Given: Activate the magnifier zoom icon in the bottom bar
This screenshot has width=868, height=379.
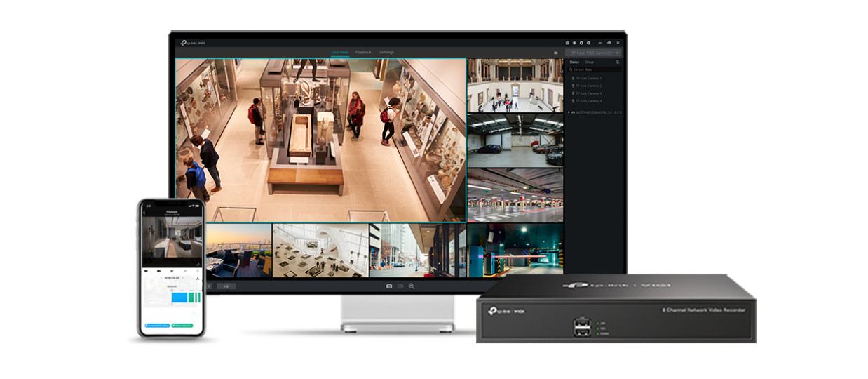Looking at the screenshot, I should (412, 286).
